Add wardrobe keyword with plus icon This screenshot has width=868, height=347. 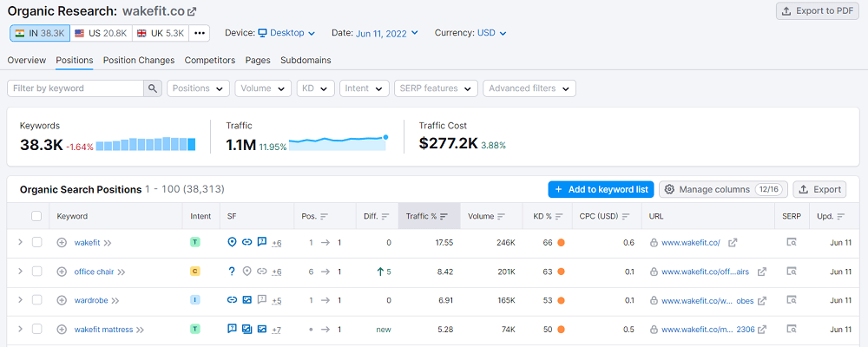(62, 300)
